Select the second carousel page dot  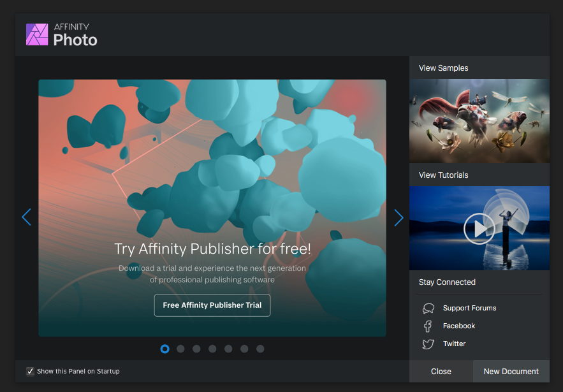180,349
